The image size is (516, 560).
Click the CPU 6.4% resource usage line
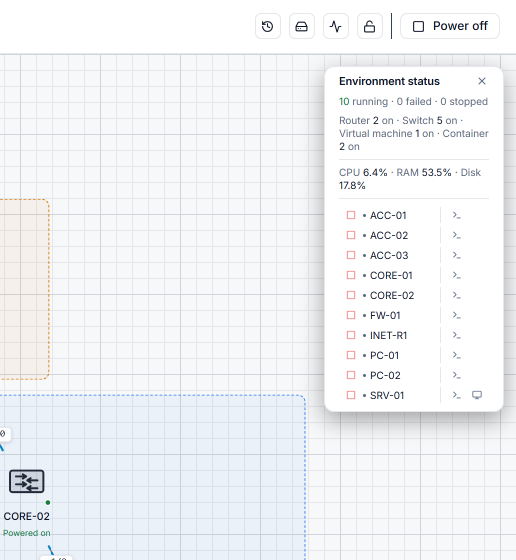click(x=410, y=179)
